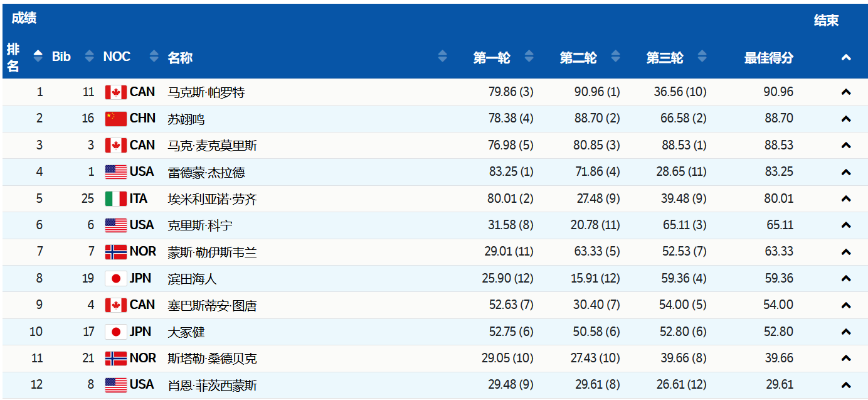Image resolution: width=868 pixels, height=400 pixels.
Task: Sort table using Bib column arrows
Action: (x=89, y=56)
